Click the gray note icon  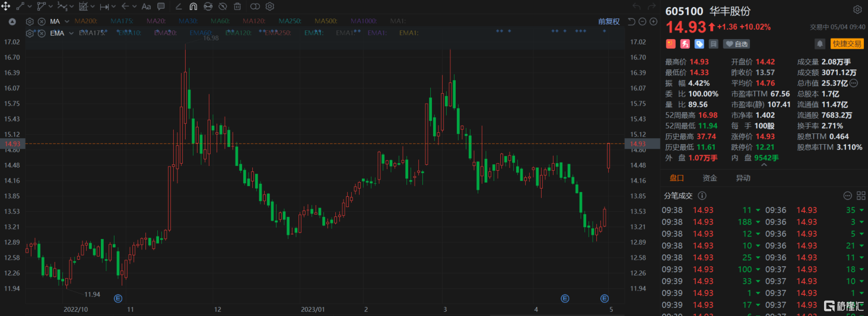713,44
